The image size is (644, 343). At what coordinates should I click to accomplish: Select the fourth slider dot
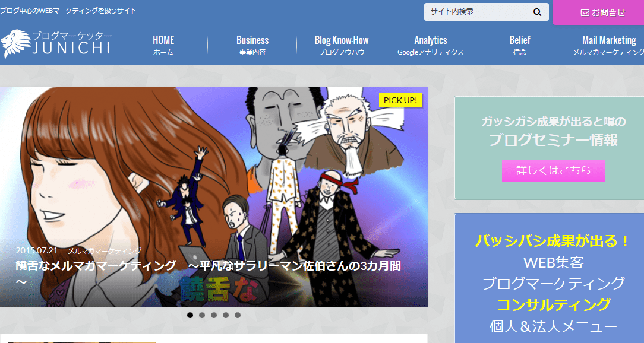tap(226, 315)
